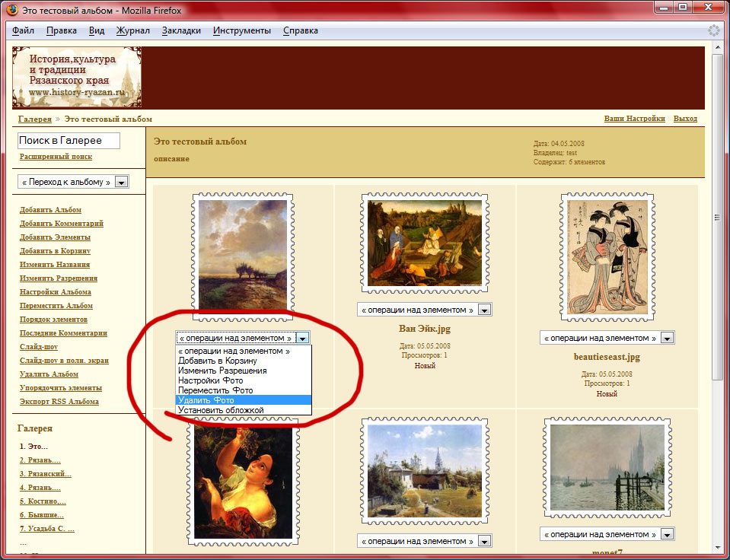Click the Ван Эйк.jpg title
Viewport: 730px width, 560px height.
425,329
